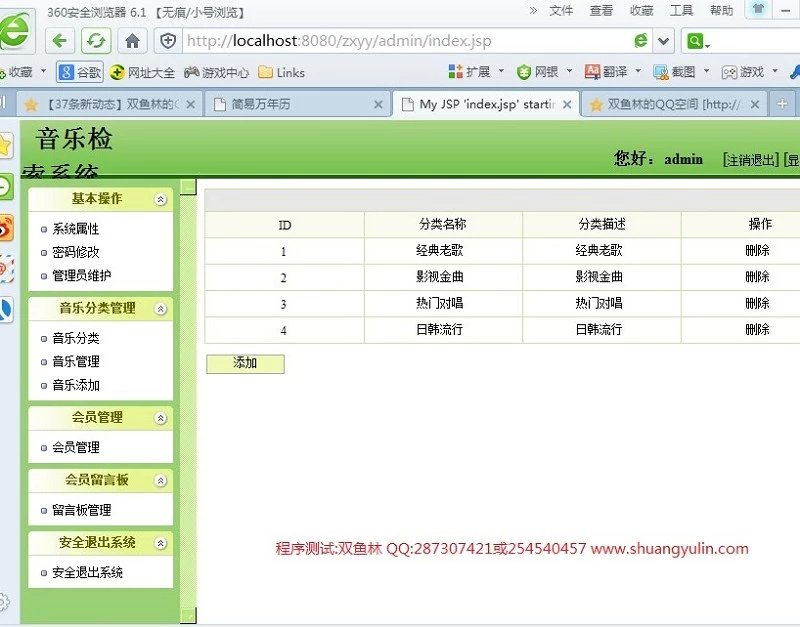Open the 网址大全 bookmark
Viewport: 800px width, 627px height.
pyautogui.click(x=142, y=72)
